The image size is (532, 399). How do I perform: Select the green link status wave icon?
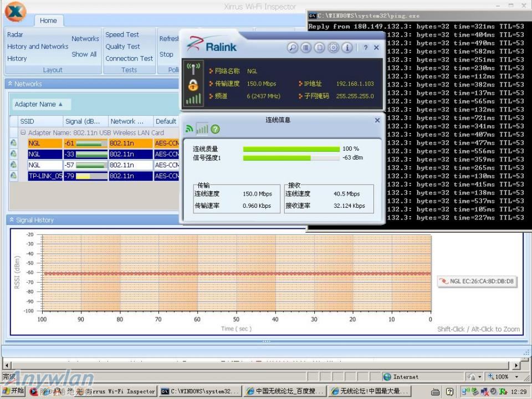pos(190,129)
